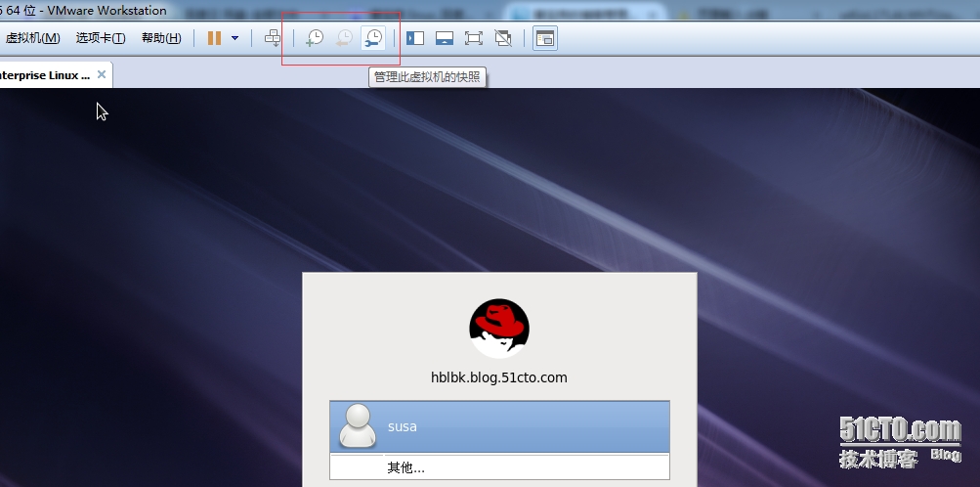Open the 帮助(H) menu
Viewport: 980px width, 487px height.
tap(161, 38)
